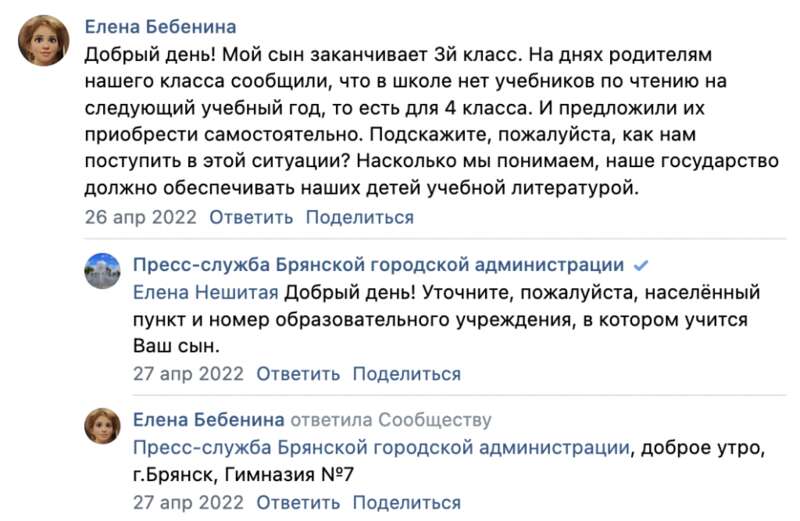This screenshot has width=800, height=521.
Task: Share the Гимназия №7 comment via Поделиться
Action: click(x=406, y=501)
